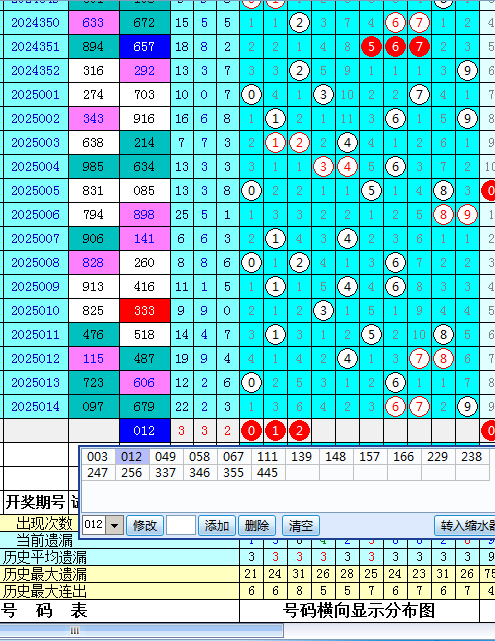The height and width of the screenshot is (641, 495).
Task: Click the 修改 button
Action: (x=145, y=525)
